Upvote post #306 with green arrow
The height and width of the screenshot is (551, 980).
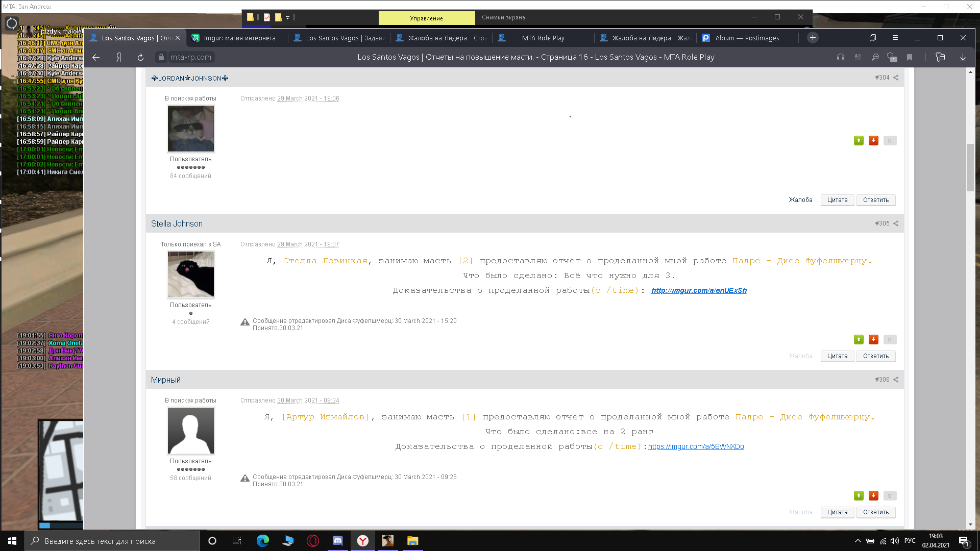tap(859, 496)
